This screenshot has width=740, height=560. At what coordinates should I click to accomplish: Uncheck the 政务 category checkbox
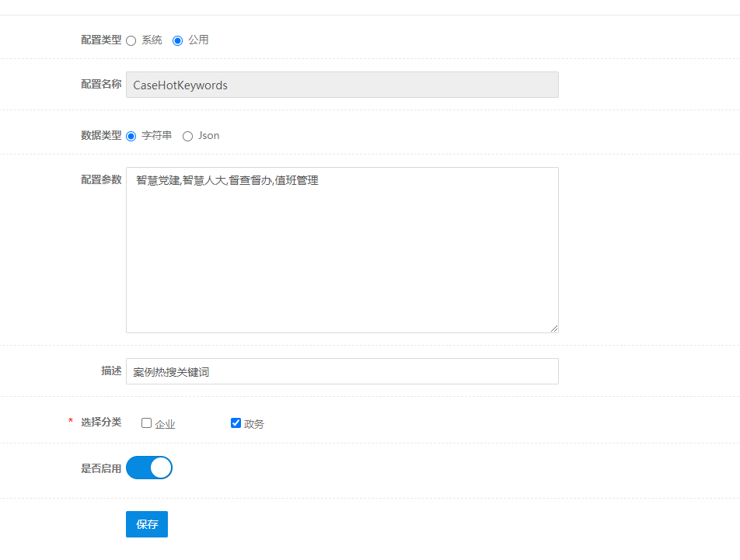point(236,423)
